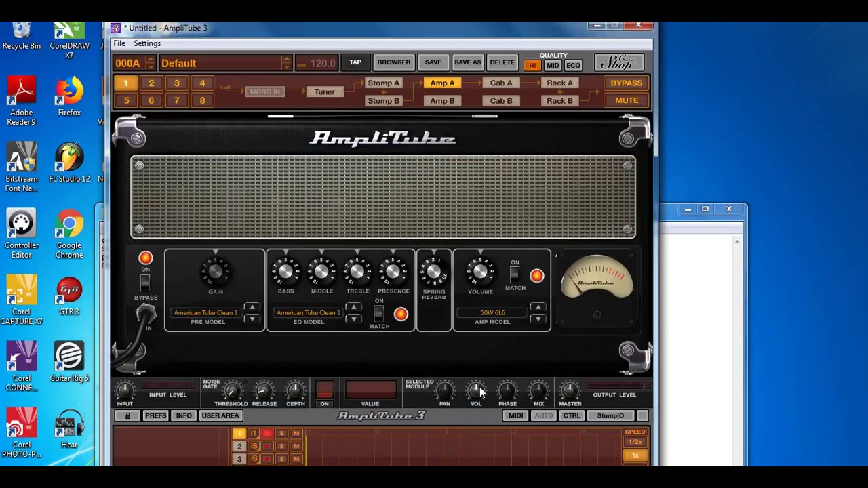Open the File menu
Viewport: 868px width, 488px height.
click(119, 43)
